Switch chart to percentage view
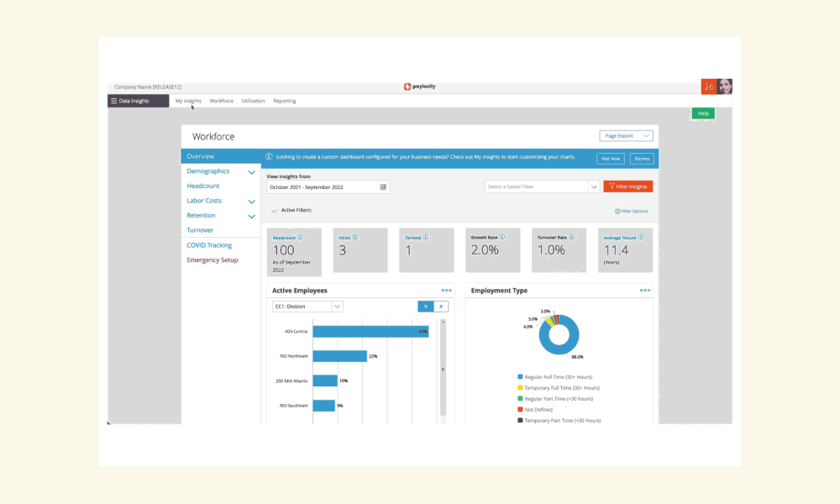Image resolution: width=840 pixels, height=504 pixels. coord(425,307)
